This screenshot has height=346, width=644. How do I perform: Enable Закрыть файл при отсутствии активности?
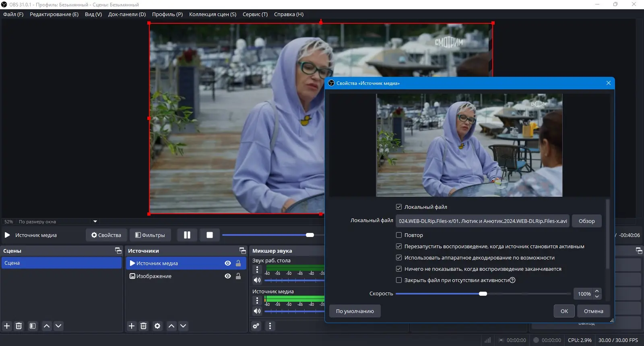pyautogui.click(x=399, y=280)
